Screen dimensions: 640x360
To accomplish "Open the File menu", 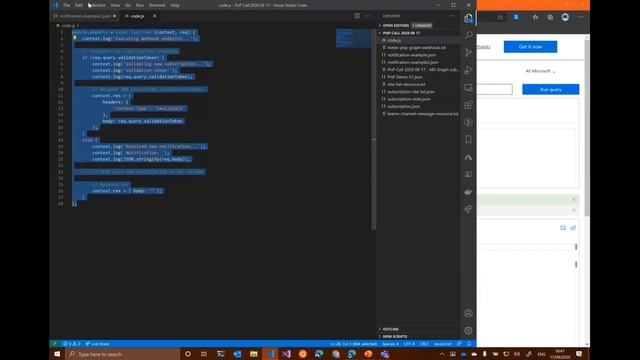I will coord(67,5).
